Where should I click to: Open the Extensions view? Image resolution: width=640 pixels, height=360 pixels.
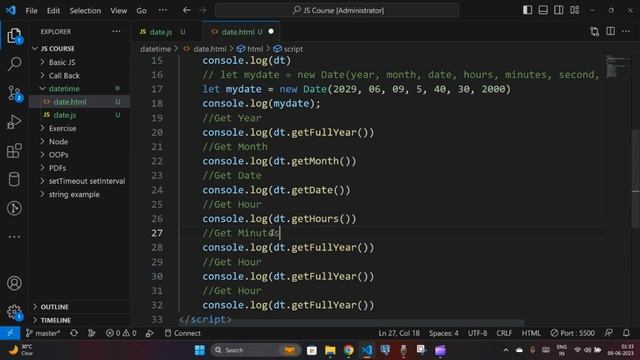click(14, 151)
